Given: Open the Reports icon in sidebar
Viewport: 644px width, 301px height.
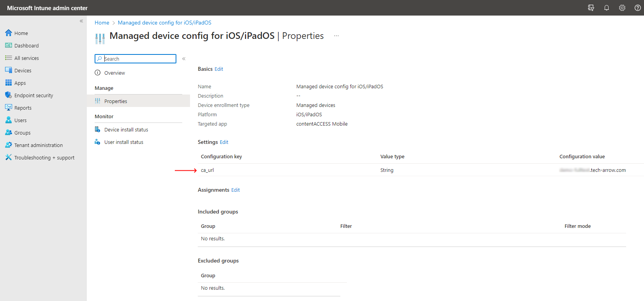Looking at the screenshot, I should [9, 108].
